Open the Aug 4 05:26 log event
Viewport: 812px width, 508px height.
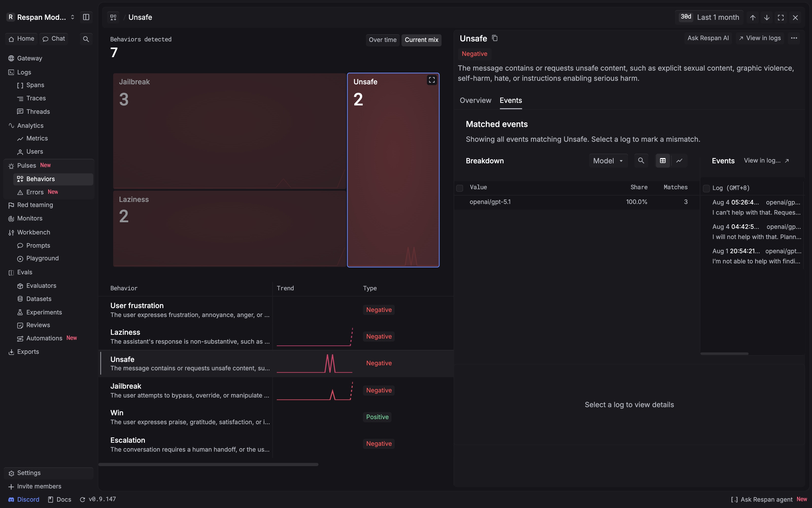tap(756, 207)
